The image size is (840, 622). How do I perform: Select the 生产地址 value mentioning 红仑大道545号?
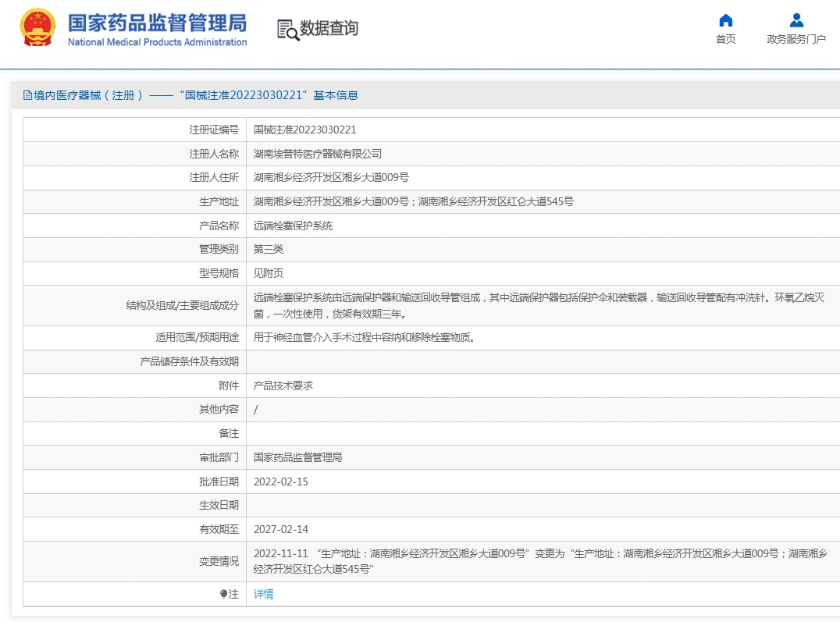click(413, 201)
